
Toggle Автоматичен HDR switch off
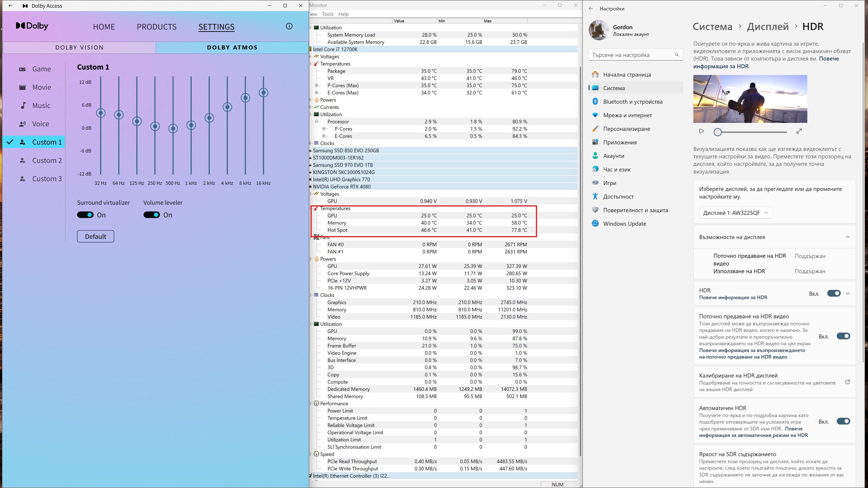(843, 421)
